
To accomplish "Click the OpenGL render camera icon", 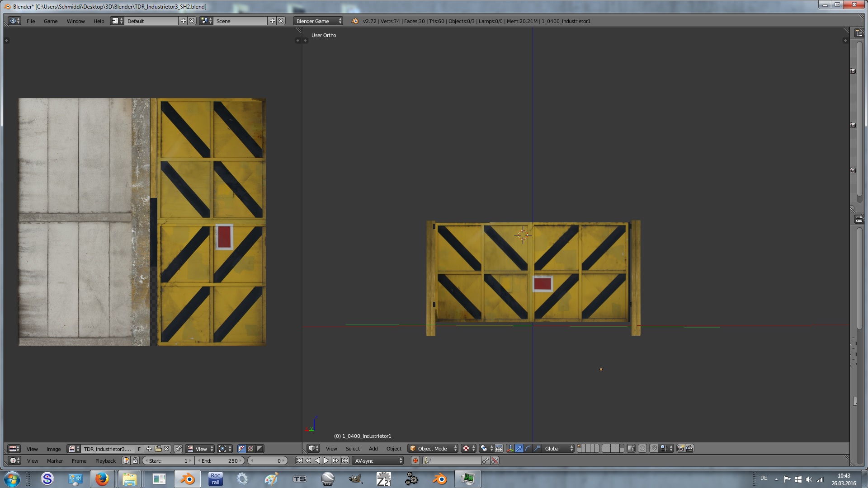I will [680, 448].
